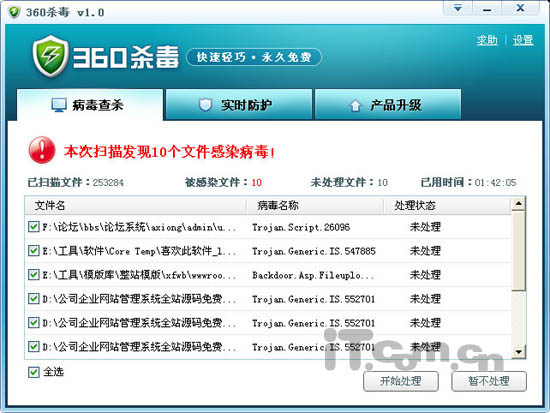550x413 pixels.
Task: Click the upload arrow icon on 产品升级 tab
Action: (x=355, y=105)
